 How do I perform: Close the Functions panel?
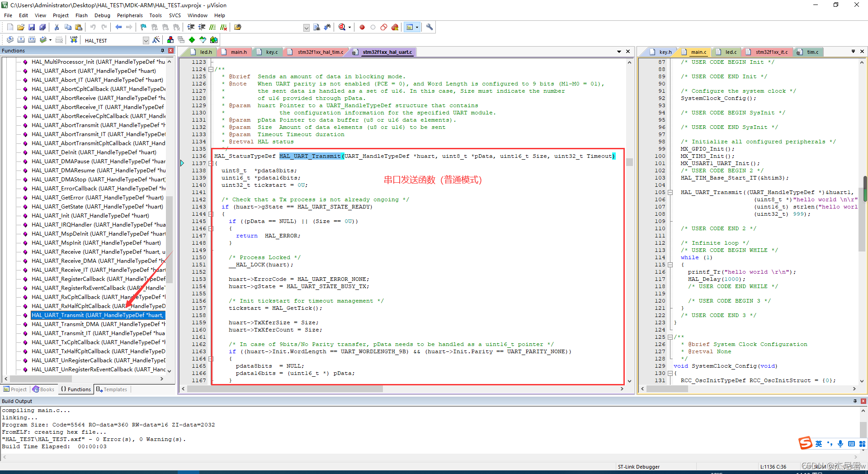click(171, 51)
